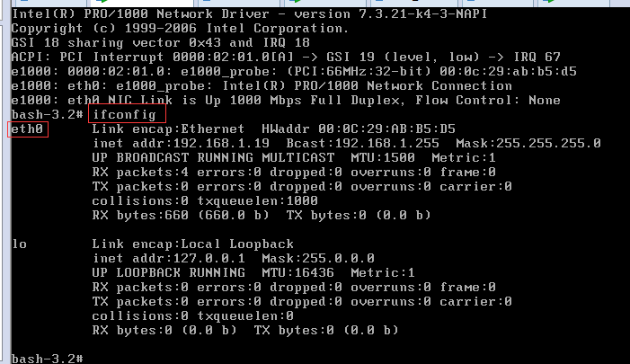Screen dimensions: 630x364
Task: Click the Bcast:192.168.1.255 value
Action: (362, 143)
